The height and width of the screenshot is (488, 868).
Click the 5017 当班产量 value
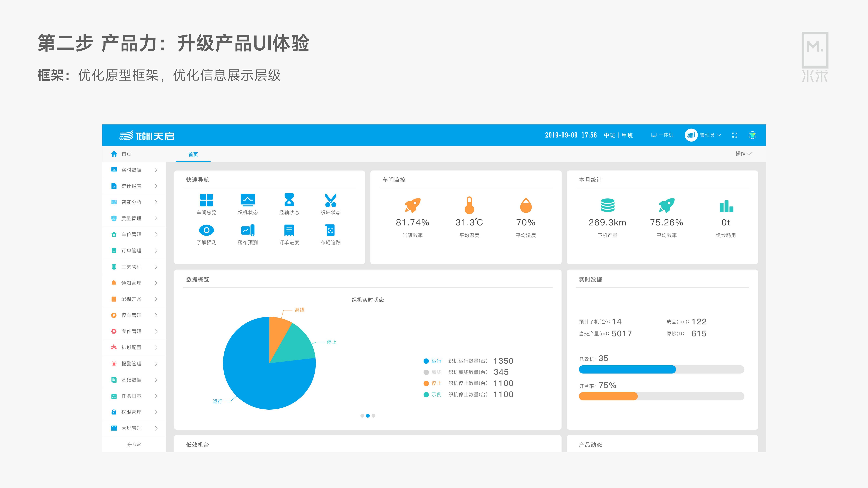tap(622, 334)
